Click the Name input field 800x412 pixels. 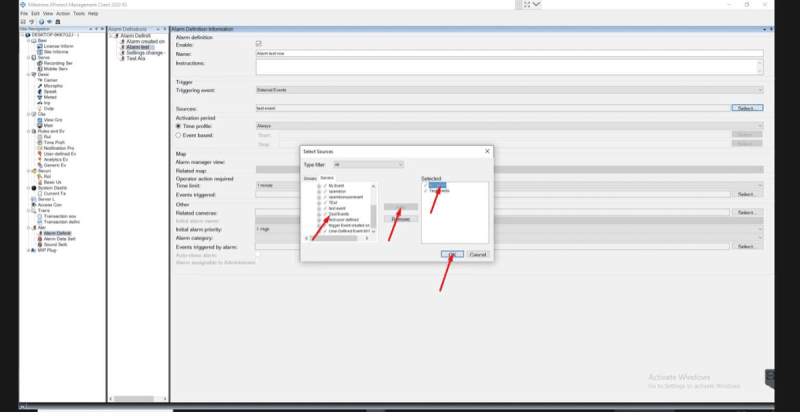coord(510,53)
